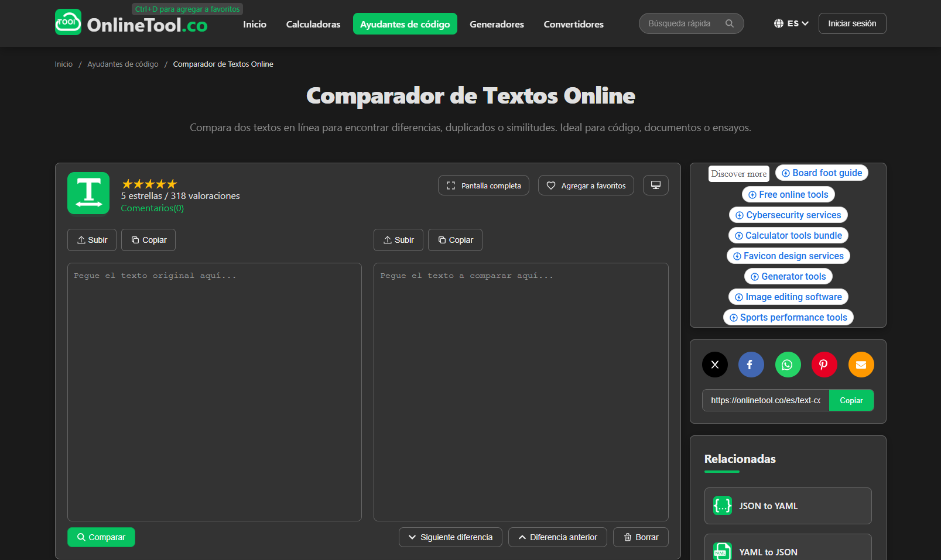Open the search magnifier icon in quick search

730,23
